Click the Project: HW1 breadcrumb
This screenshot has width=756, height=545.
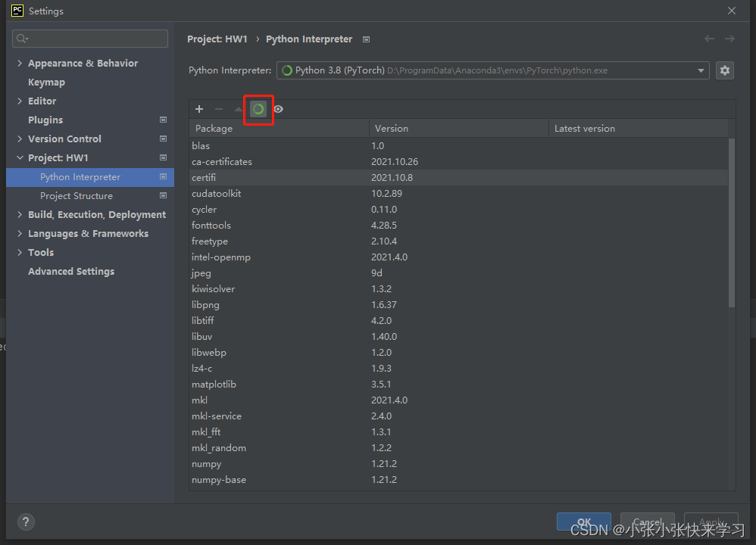[217, 39]
